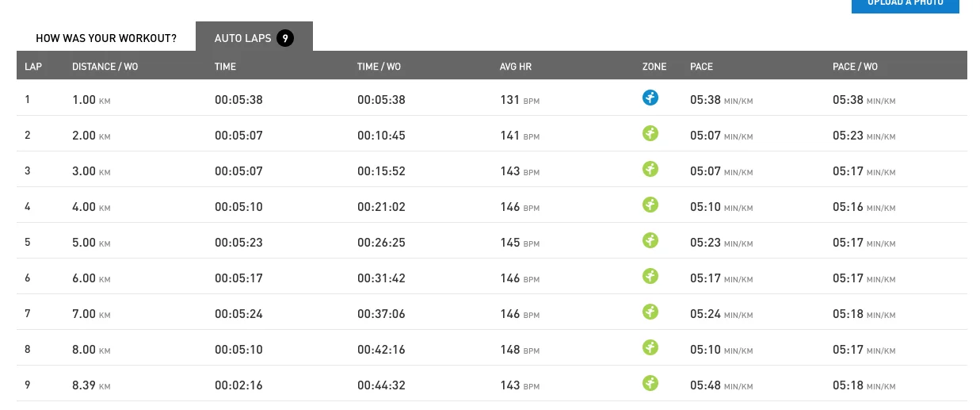The width and height of the screenshot is (980, 410).
Task: Switch to How Was Your Workout tab
Action: tap(106, 38)
